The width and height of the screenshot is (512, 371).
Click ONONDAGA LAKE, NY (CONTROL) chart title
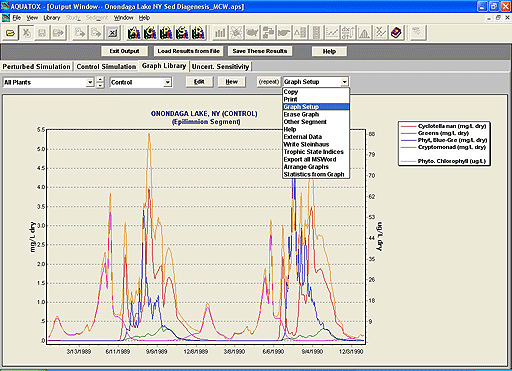[204, 114]
